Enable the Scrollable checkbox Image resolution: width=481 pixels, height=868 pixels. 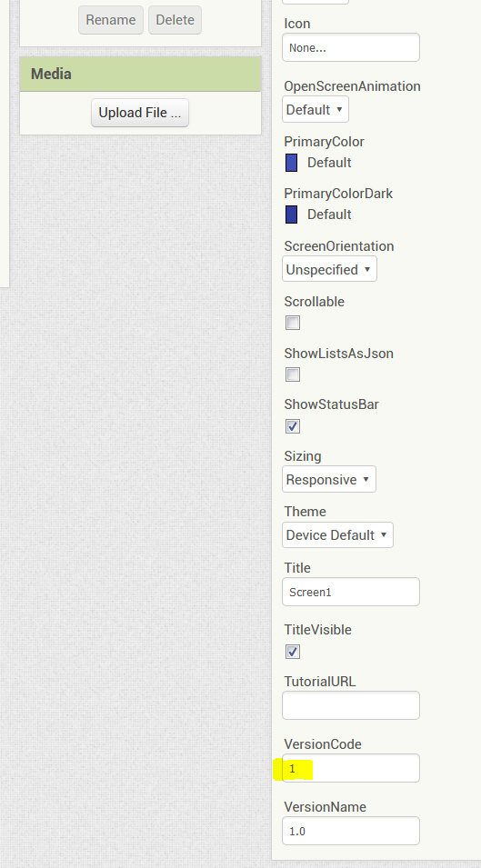[x=293, y=323]
